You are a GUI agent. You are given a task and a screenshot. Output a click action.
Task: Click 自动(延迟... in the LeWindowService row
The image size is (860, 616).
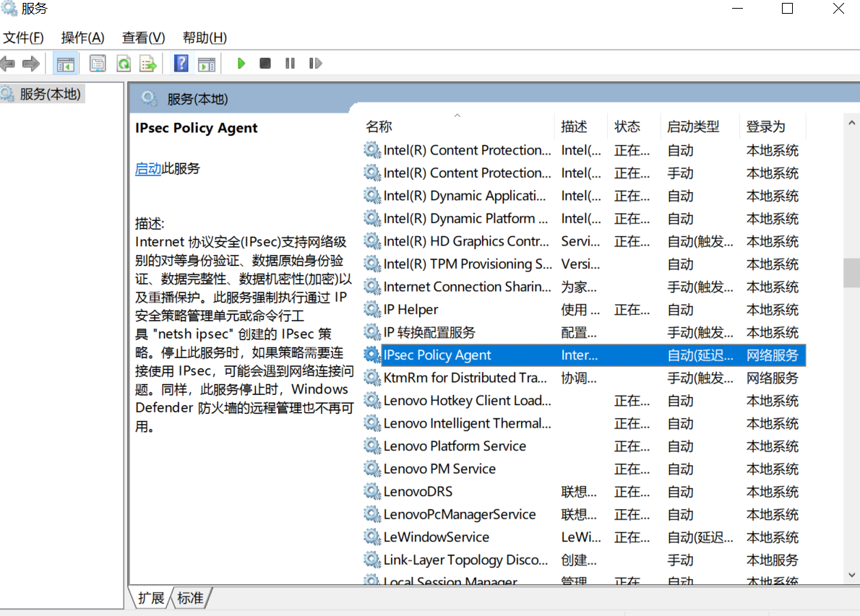point(700,537)
